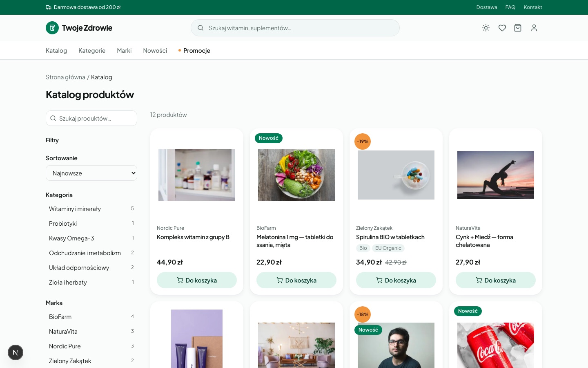
Task: Click the EU Organic tag on Spirulina
Action: 388,248
